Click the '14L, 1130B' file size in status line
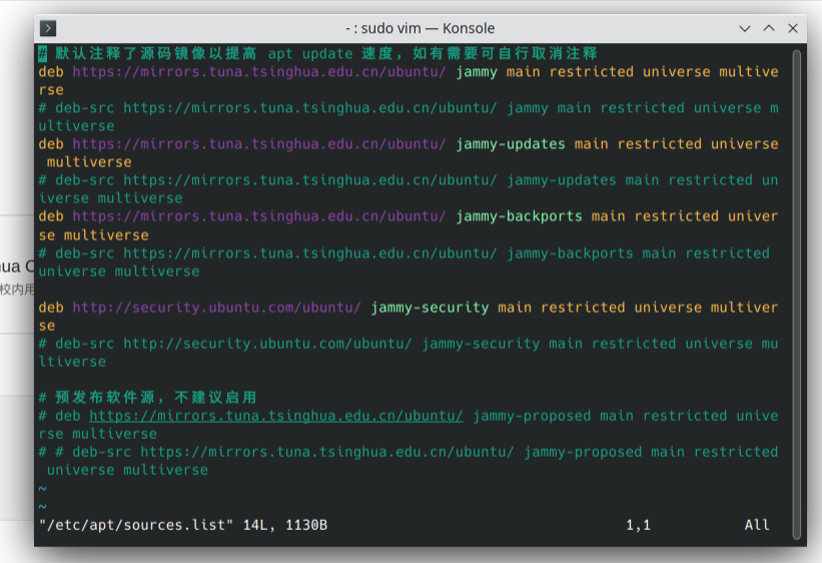 tap(285, 525)
